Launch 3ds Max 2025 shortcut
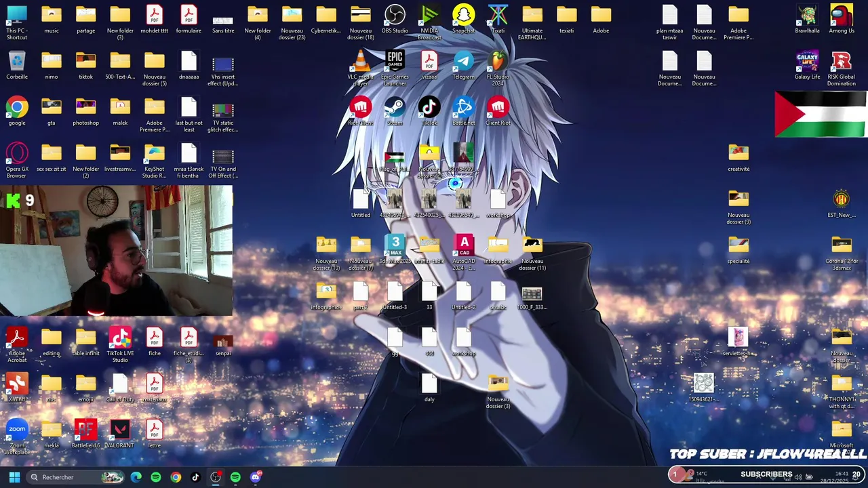This screenshot has width=868, height=488. (x=395, y=249)
